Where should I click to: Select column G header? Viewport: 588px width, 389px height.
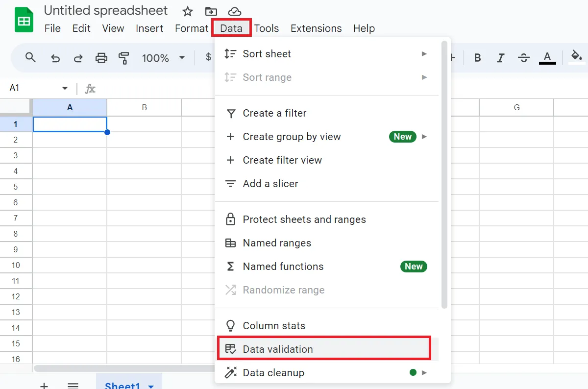[516, 107]
